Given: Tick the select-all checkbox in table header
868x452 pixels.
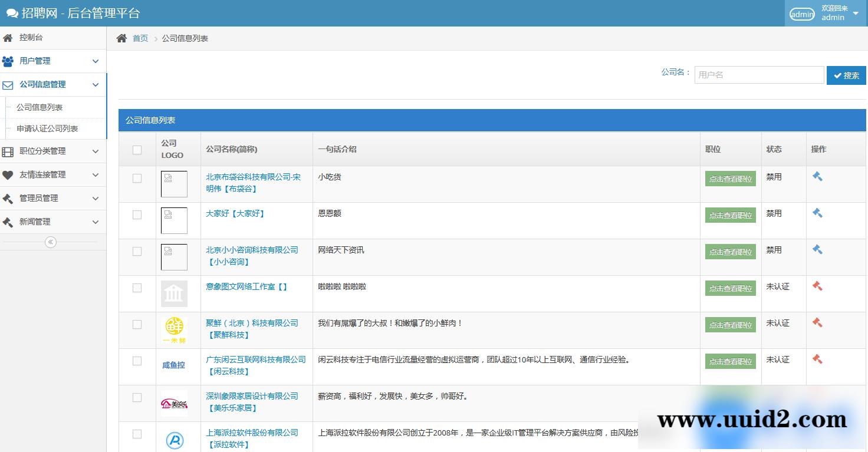Looking at the screenshot, I should [x=137, y=150].
